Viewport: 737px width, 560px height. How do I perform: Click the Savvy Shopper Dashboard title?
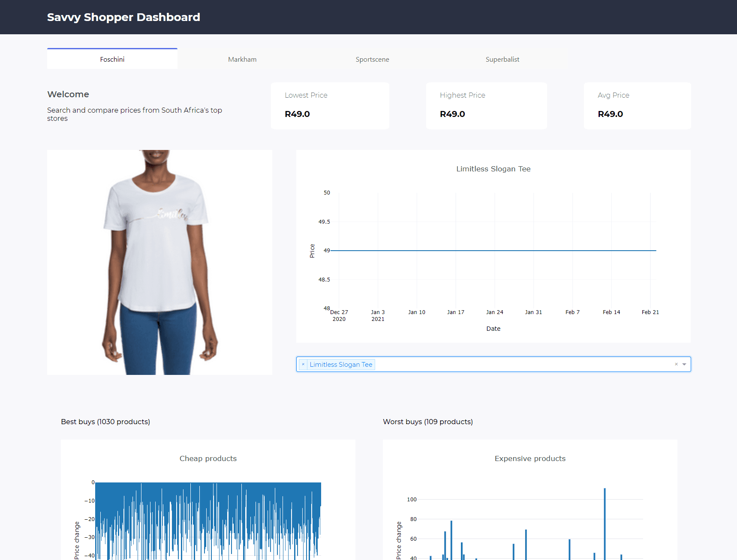123,17
